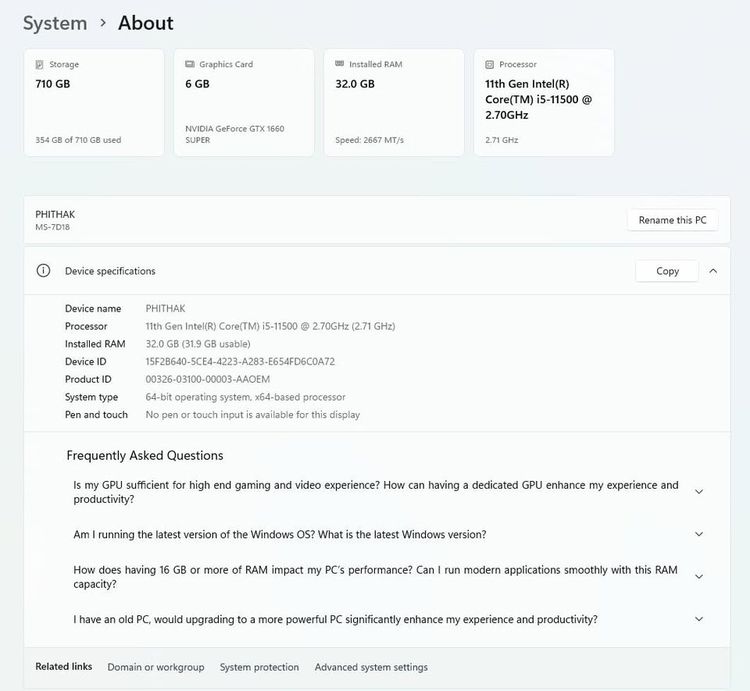The width and height of the screenshot is (750, 691).
Task: Open the Domain or workgroup link
Action: (x=156, y=667)
